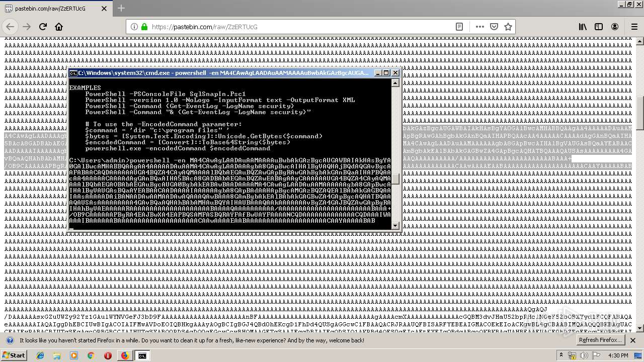
Task: Click the 4:30 PM clock
Action: 618,355
